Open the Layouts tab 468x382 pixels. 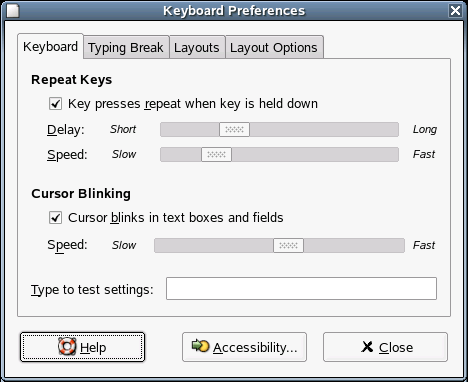tap(197, 47)
